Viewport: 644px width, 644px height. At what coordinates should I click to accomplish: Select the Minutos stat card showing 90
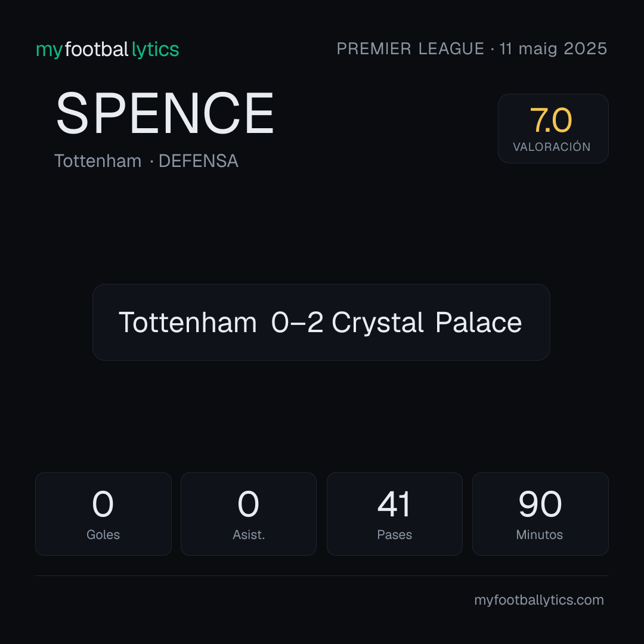click(540, 514)
